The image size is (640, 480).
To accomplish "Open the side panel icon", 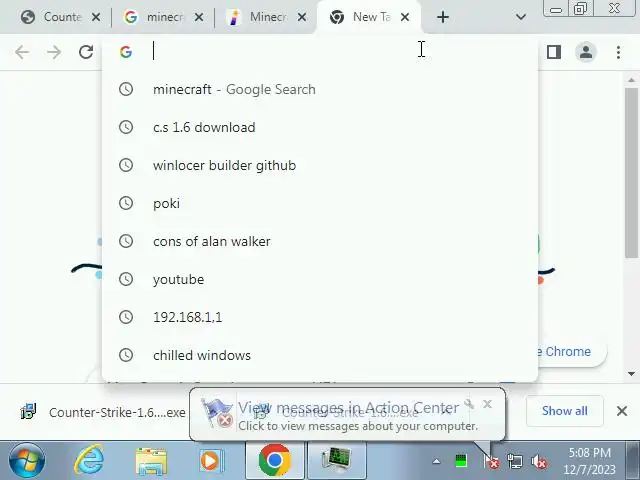I will [553, 52].
